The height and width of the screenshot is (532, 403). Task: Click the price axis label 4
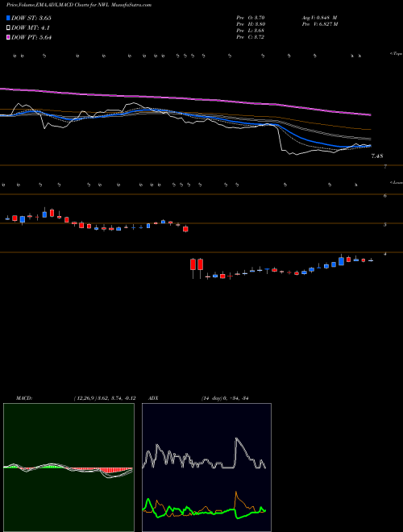tap(385, 254)
